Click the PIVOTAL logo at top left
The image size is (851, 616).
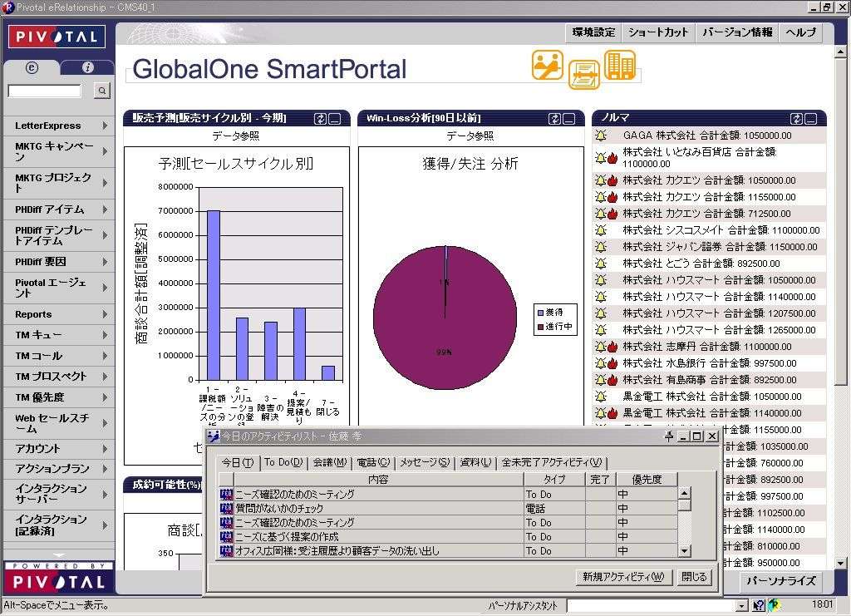[57, 37]
